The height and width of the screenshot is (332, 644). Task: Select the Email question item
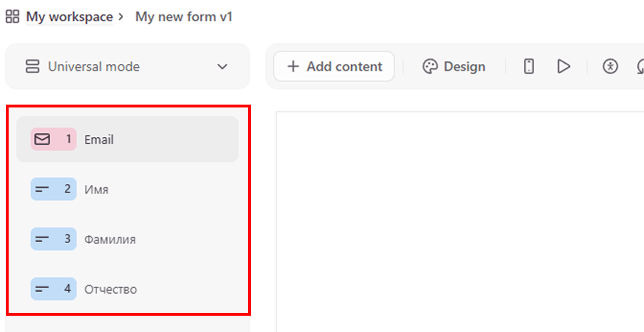tap(127, 140)
